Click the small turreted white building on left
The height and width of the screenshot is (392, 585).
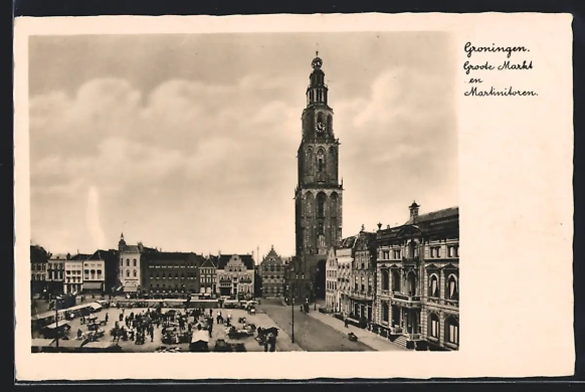(x=129, y=266)
